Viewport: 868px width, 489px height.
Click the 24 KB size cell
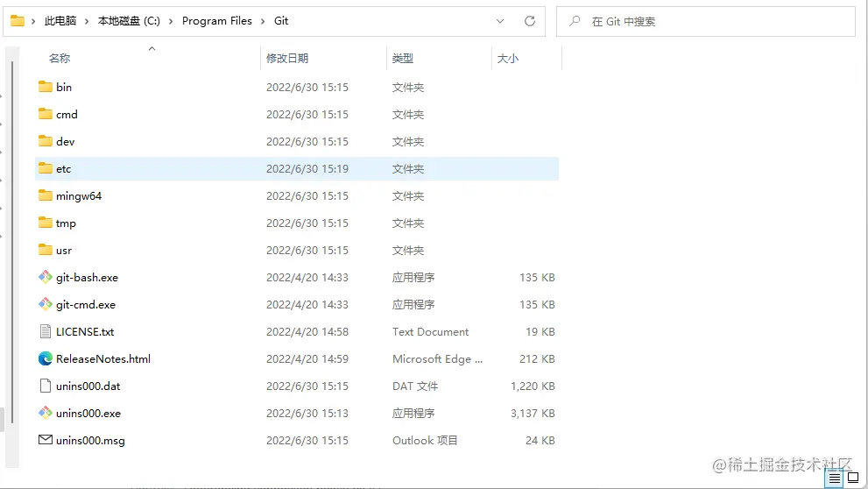[x=540, y=440]
